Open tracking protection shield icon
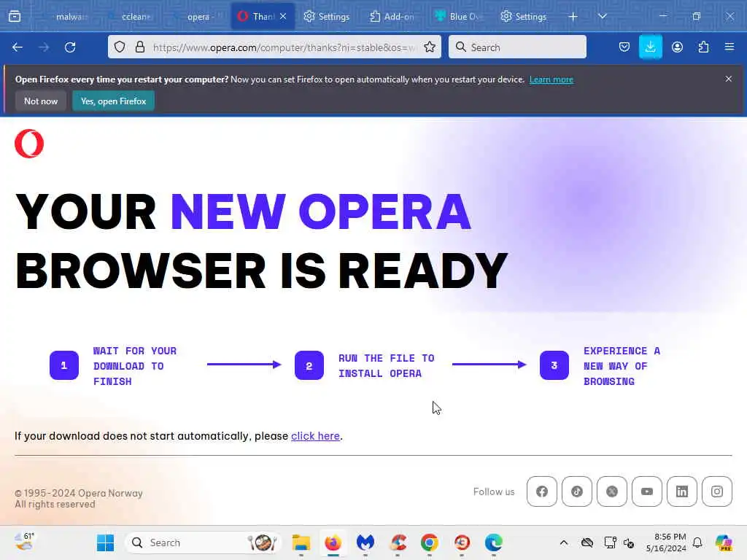Viewport: 747px width, 560px height. 120,47
